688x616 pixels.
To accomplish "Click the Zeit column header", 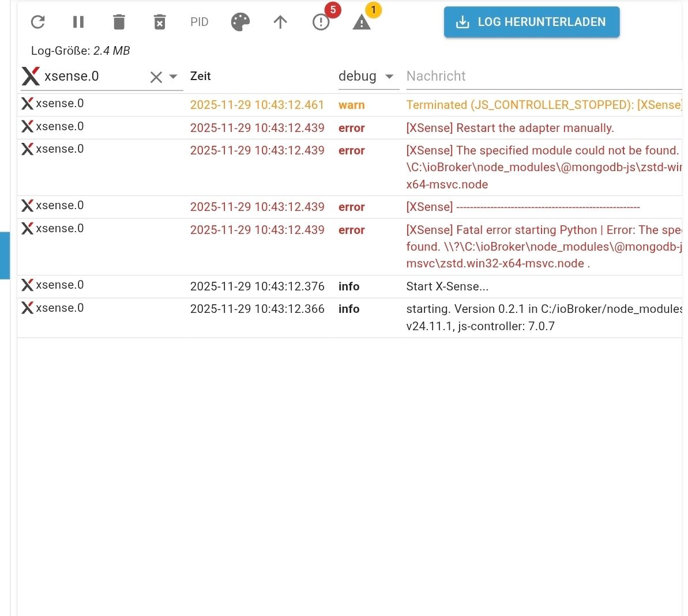I will click(200, 76).
